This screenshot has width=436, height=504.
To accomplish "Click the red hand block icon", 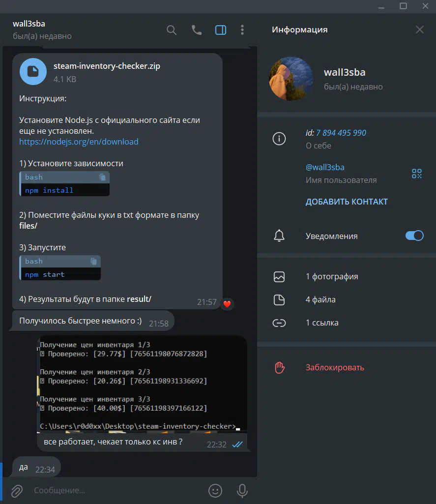I will coord(280,367).
